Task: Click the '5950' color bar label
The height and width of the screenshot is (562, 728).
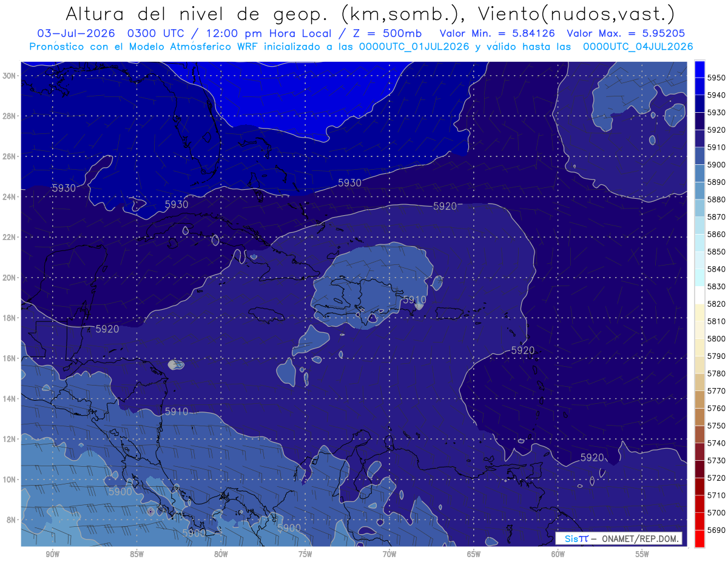Action: pos(716,78)
